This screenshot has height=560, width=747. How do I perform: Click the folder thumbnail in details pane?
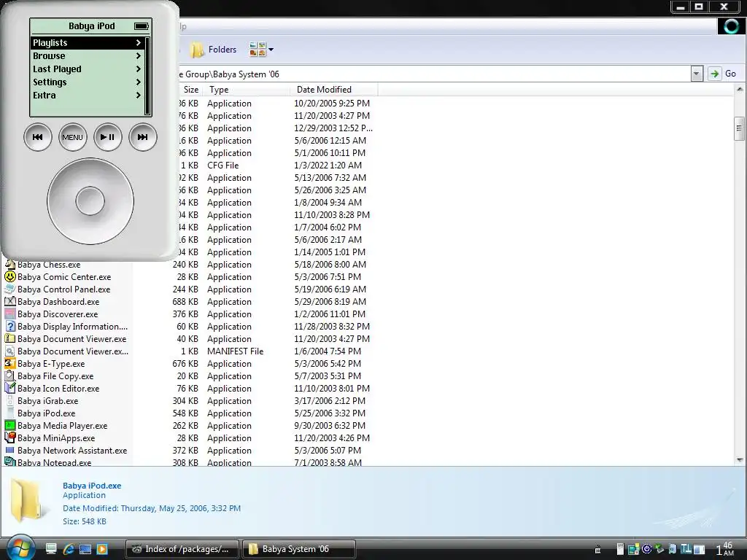point(28,500)
